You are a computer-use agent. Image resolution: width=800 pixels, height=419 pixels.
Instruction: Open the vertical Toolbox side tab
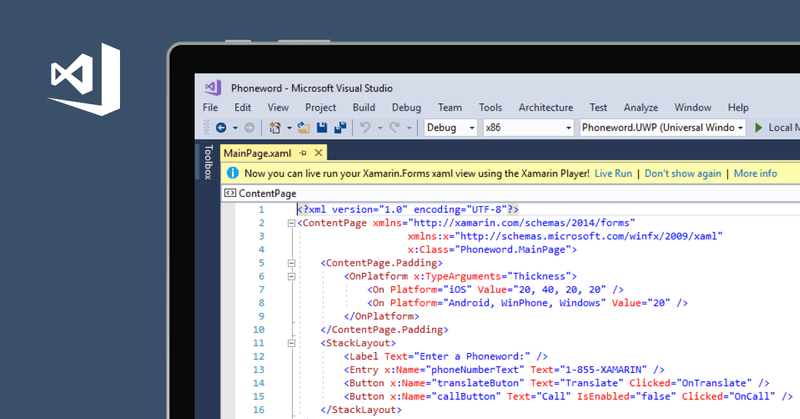coord(208,162)
